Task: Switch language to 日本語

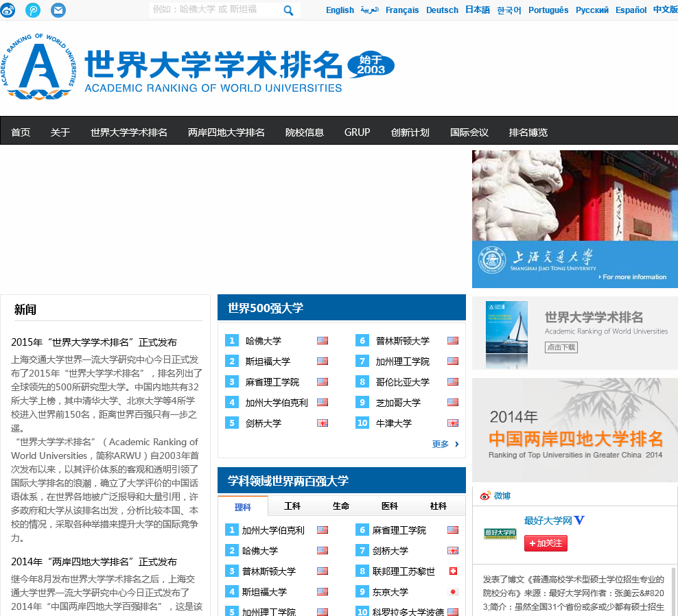Action: point(478,10)
